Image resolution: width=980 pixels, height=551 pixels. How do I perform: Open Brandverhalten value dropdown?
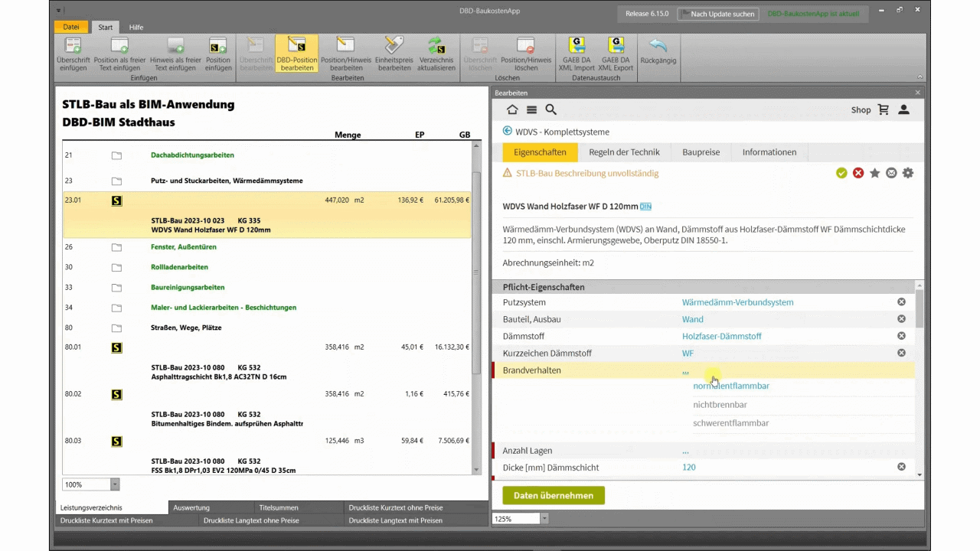tap(685, 371)
